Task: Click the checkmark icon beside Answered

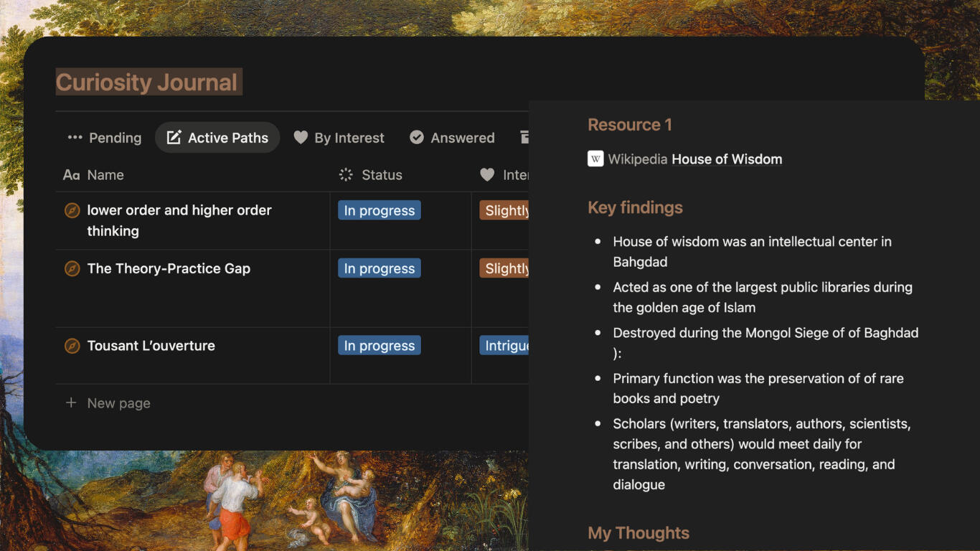Action: (416, 137)
